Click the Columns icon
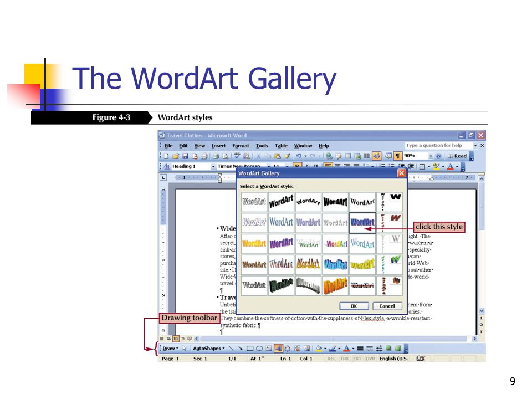The width and height of the screenshot is (532, 399). point(367,156)
